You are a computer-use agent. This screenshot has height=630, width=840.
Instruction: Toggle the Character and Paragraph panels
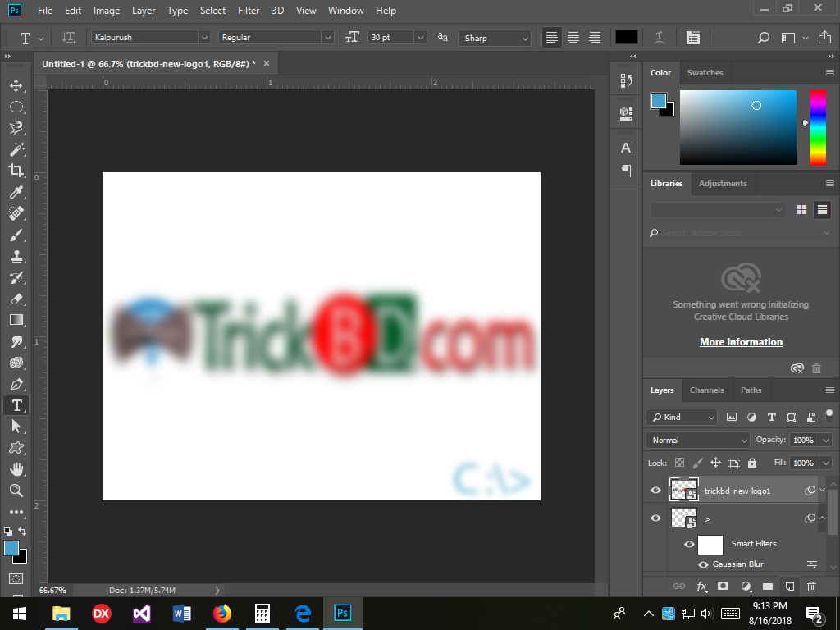click(x=692, y=38)
